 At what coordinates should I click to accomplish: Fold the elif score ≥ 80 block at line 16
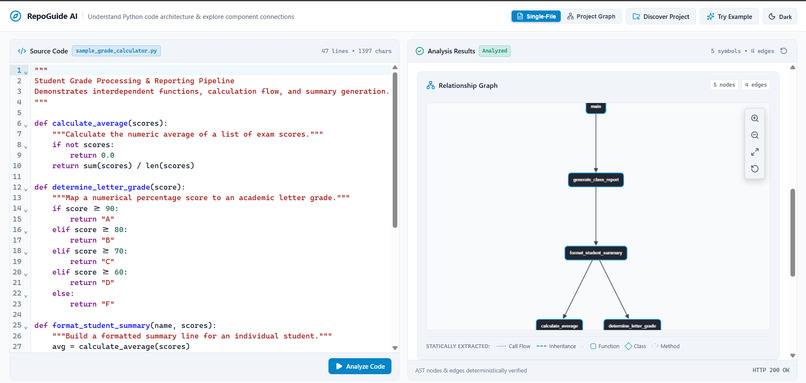(26, 231)
